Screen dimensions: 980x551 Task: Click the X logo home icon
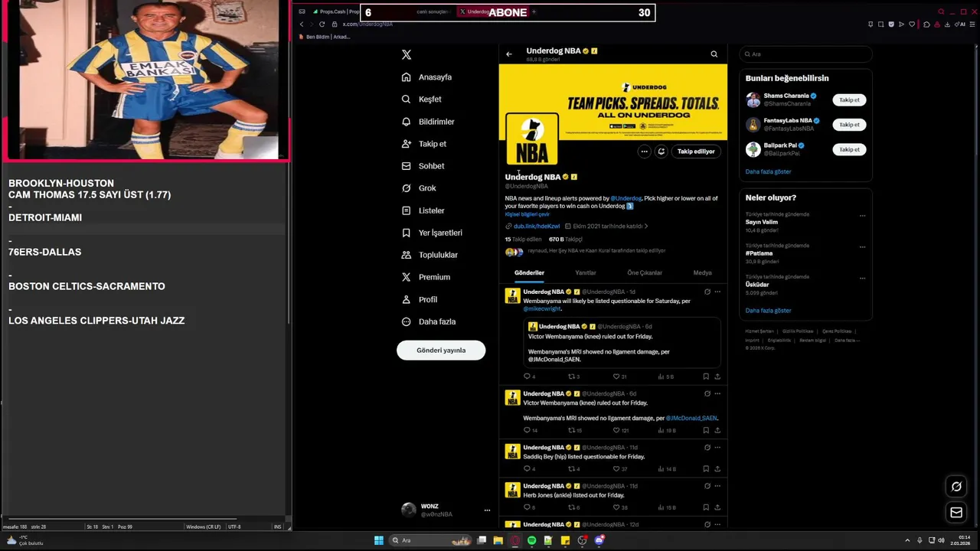(407, 54)
